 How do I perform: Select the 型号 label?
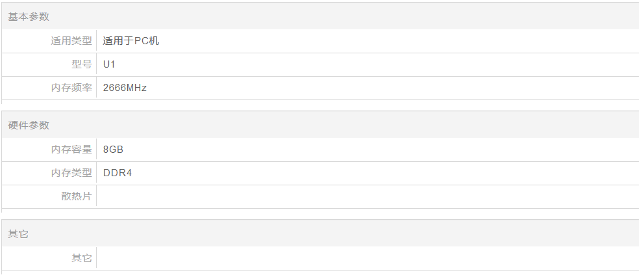coord(82,64)
